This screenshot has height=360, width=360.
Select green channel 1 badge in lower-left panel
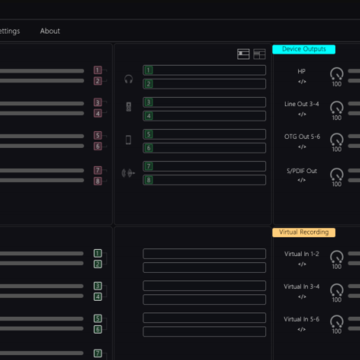[x=97, y=253]
